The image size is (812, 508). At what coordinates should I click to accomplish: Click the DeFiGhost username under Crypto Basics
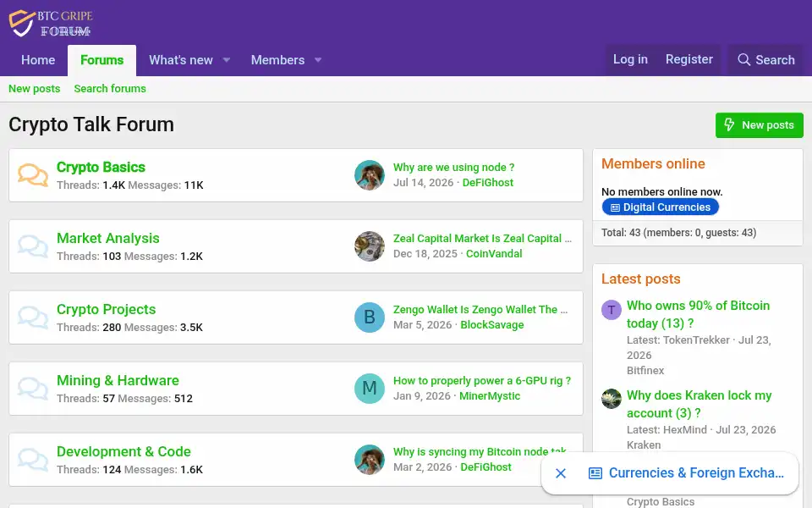pos(488,183)
